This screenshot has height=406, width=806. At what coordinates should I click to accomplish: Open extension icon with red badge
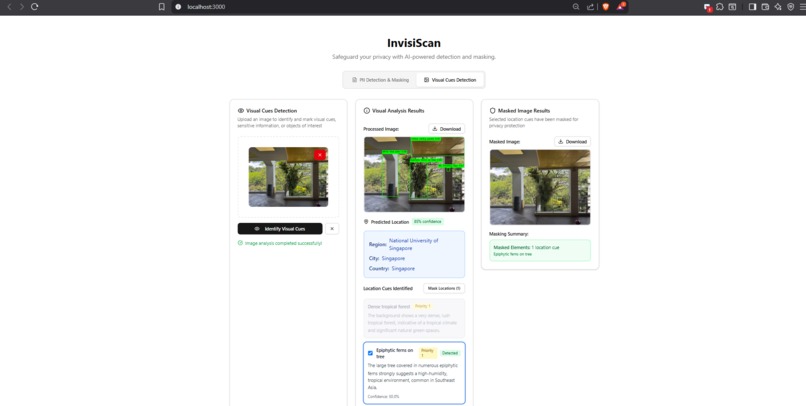[x=708, y=7]
